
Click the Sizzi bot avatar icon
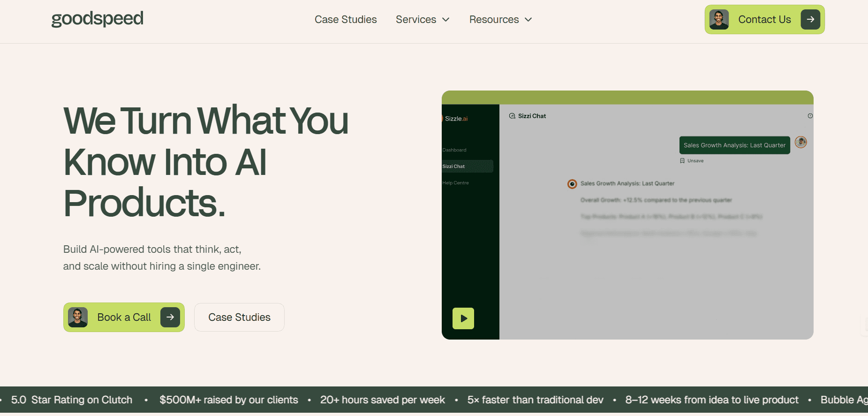click(x=572, y=184)
